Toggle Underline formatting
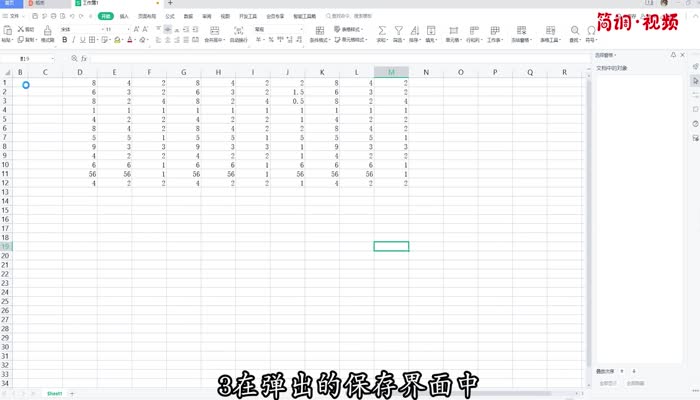The height and width of the screenshot is (400, 700). (x=86, y=41)
